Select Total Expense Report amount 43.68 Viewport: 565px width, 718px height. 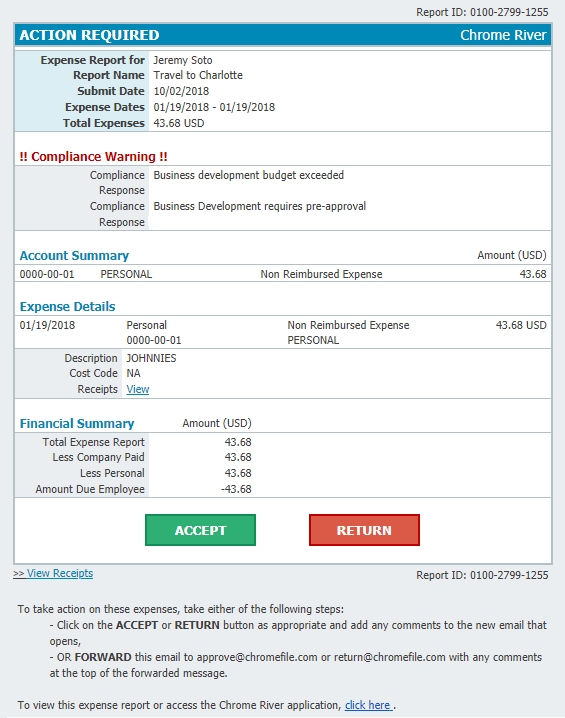click(238, 442)
